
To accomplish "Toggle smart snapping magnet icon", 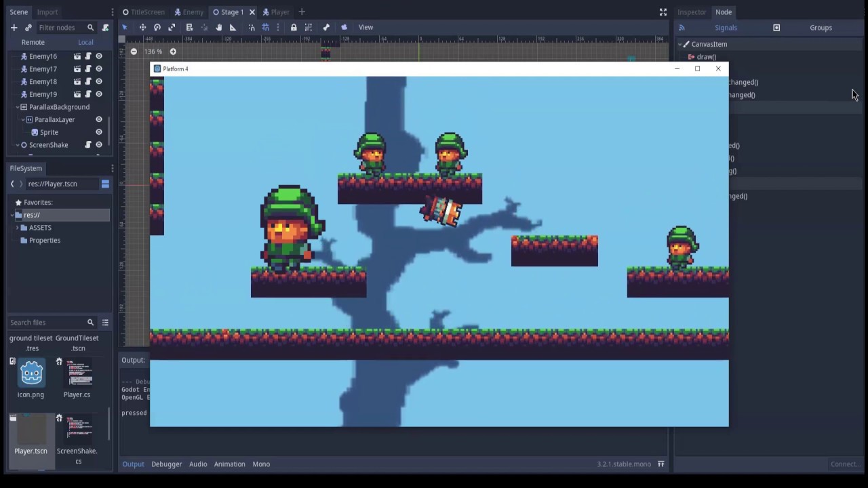I will click(x=252, y=27).
